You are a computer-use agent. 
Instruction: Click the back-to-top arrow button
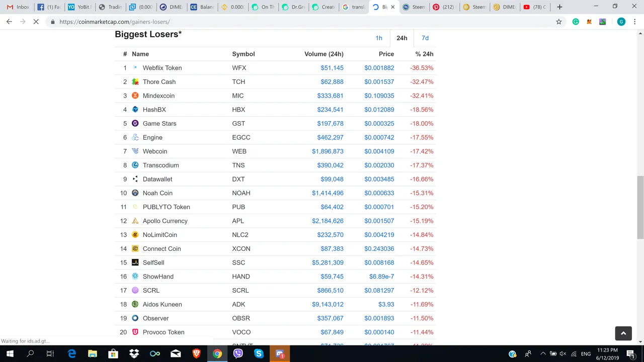coord(623,333)
